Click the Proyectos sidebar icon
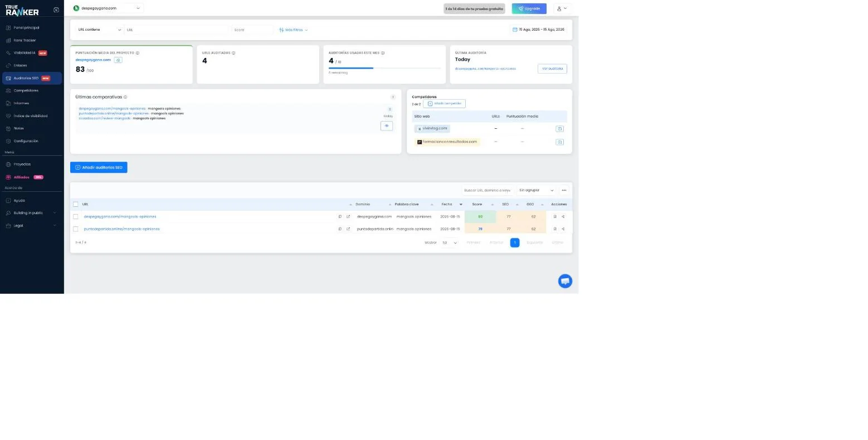868x440 pixels. coord(8,165)
